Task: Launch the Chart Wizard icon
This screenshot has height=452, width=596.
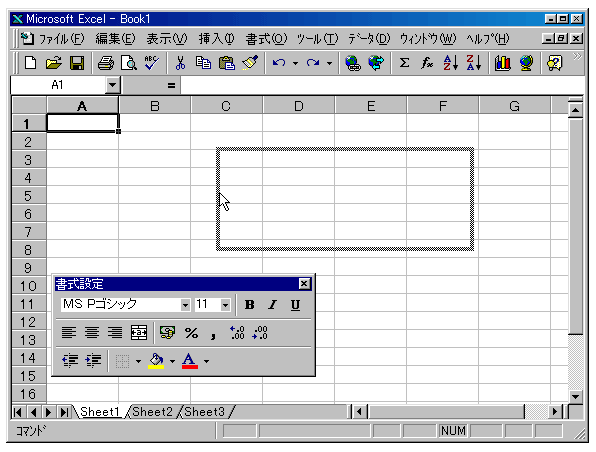Action: click(x=502, y=63)
